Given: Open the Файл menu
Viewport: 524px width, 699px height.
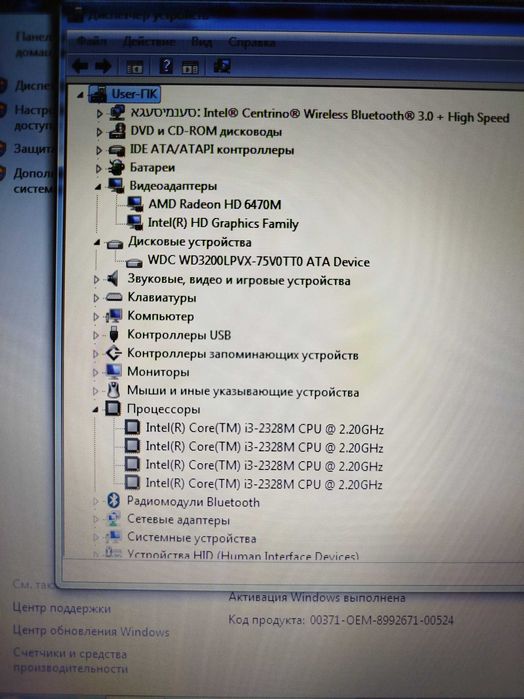Looking at the screenshot, I should 92,41.
